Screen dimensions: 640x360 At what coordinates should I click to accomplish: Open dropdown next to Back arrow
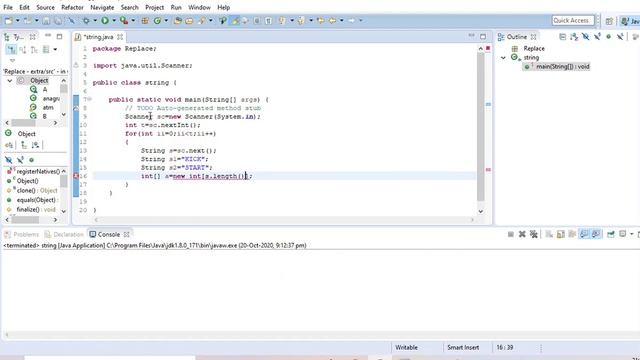342,20
